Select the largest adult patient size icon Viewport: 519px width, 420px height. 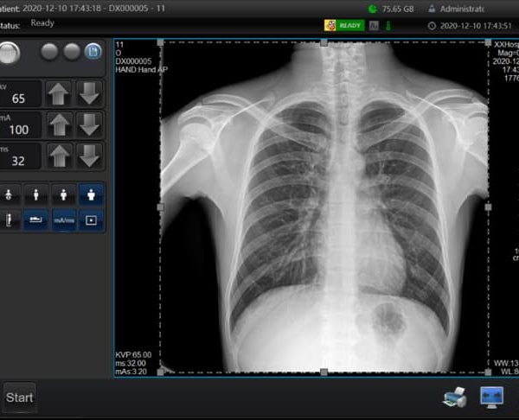(x=92, y=194)
